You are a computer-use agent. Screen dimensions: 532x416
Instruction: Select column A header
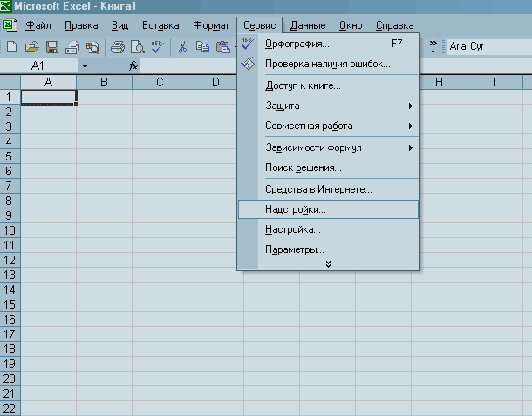click(49, 82)
